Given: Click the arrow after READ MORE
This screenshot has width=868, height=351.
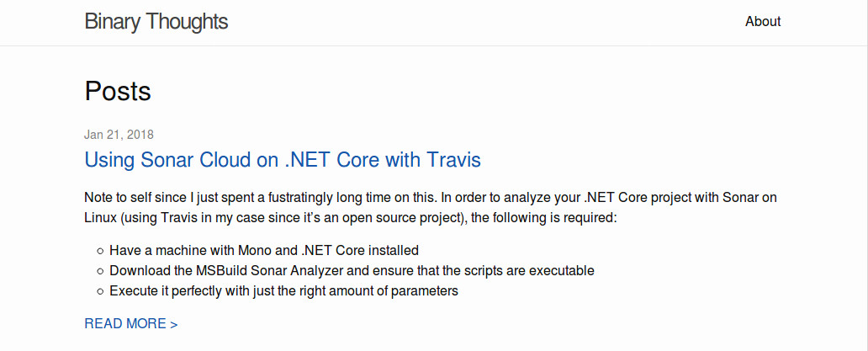Looking at the screenshot, I should tap(173, 324).
